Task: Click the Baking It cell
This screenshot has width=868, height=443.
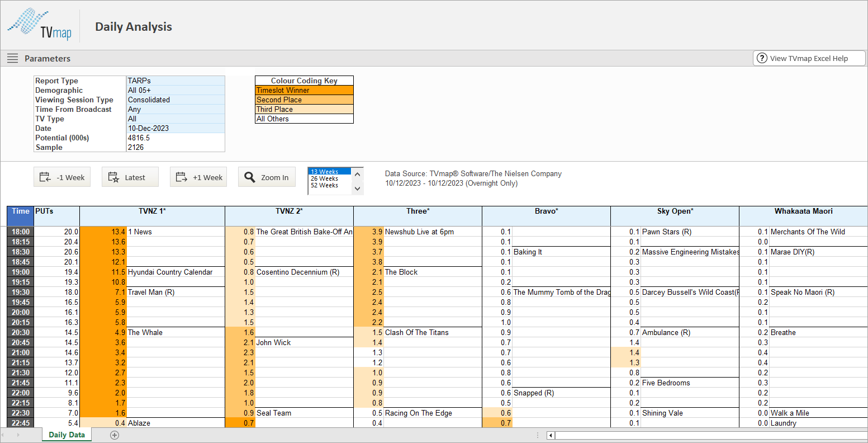Action: coord(561,252)
